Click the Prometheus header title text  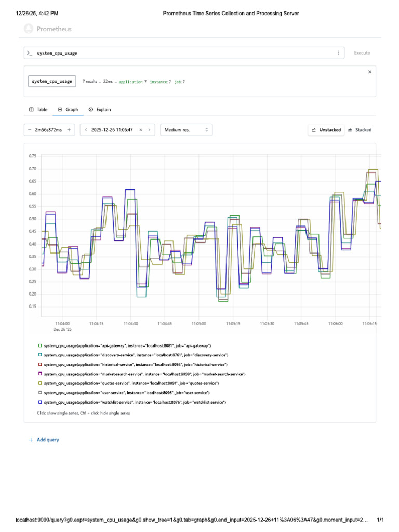[x=54, y=29]
